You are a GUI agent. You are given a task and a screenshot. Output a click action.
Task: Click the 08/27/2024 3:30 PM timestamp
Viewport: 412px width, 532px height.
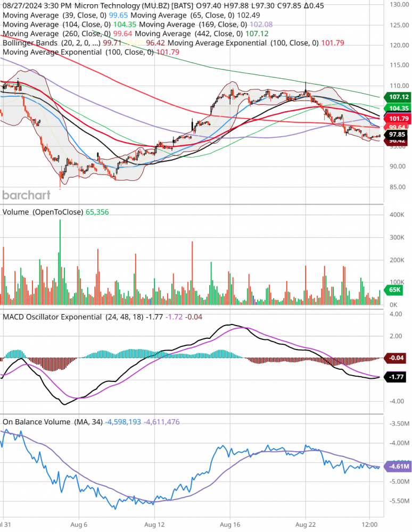tap(37, 6)
